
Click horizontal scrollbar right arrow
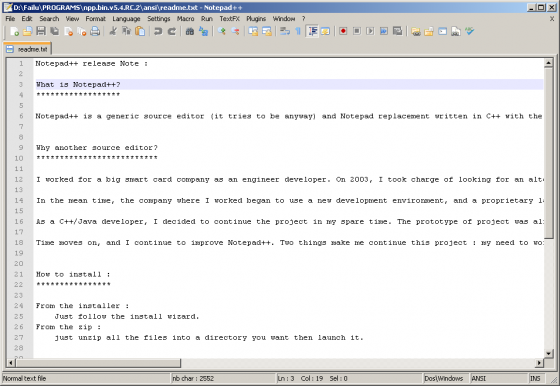(x=539, y=363)
